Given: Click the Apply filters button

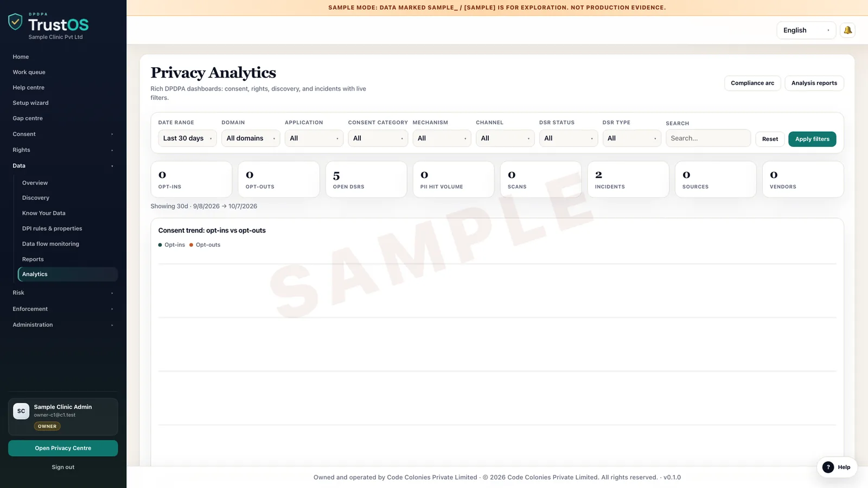Looking at the screenshot, I should pyautogui.click(x=812, y=139).
